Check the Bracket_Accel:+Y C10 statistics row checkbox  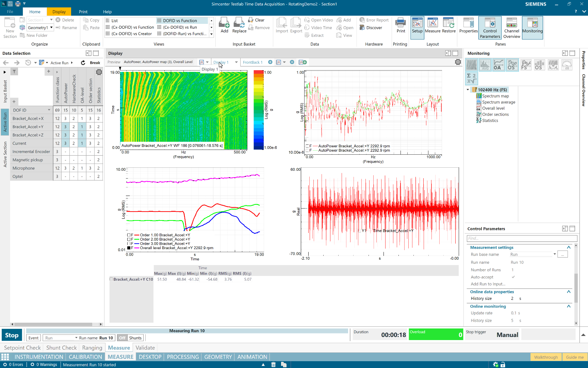click(x=111, y=279)
